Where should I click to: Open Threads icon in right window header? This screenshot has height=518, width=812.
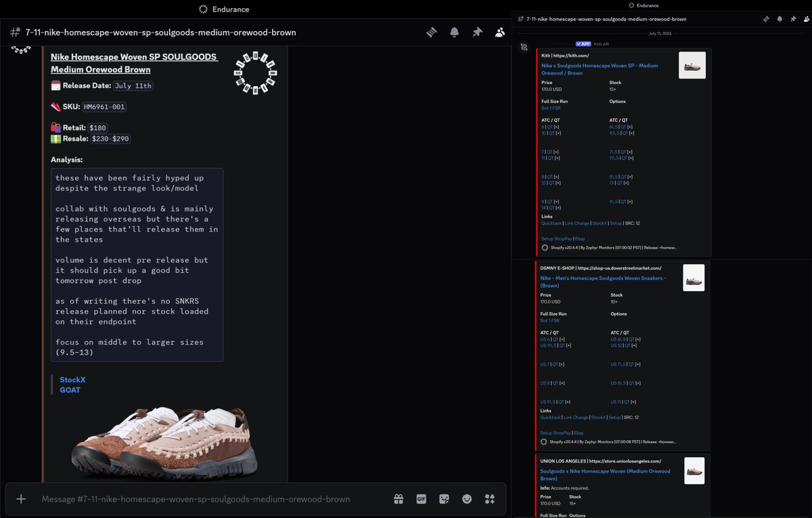(x=767, y=19)
